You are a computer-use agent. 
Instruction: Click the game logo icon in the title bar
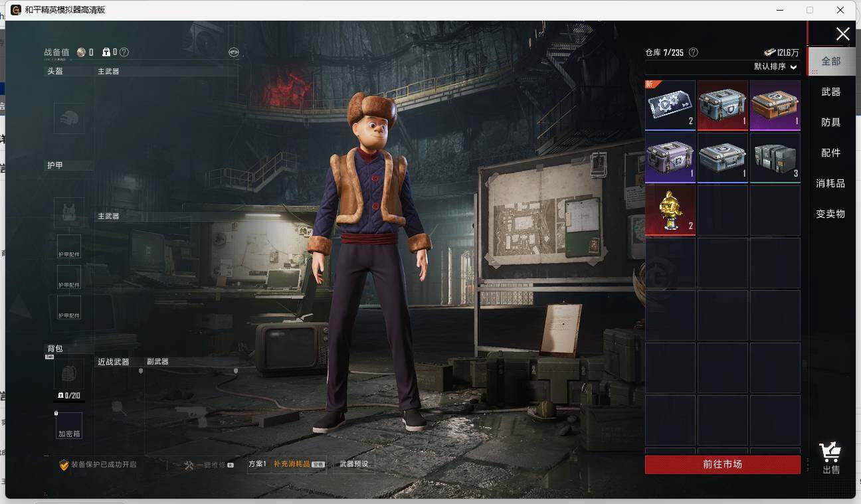point(16,10)
